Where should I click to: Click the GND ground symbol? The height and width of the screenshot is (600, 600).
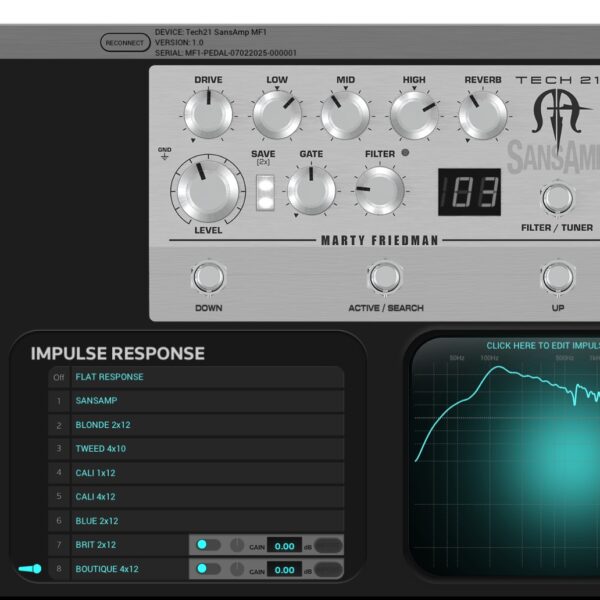[x=165, y=153]
